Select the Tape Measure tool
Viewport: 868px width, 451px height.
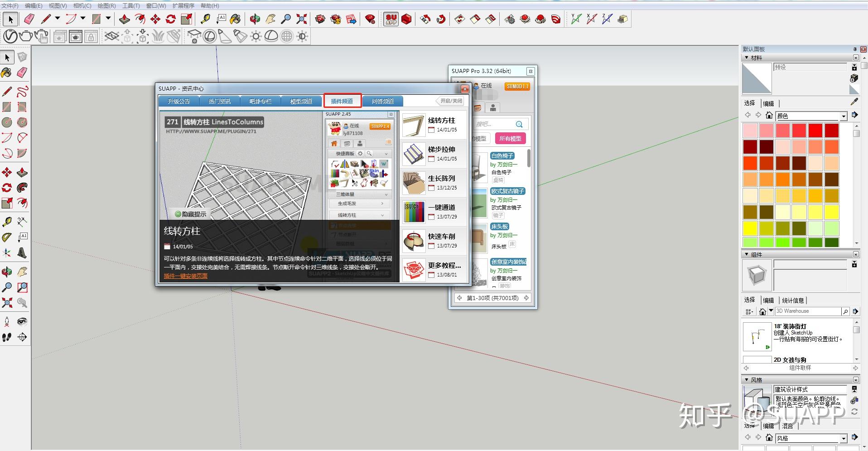205,19
